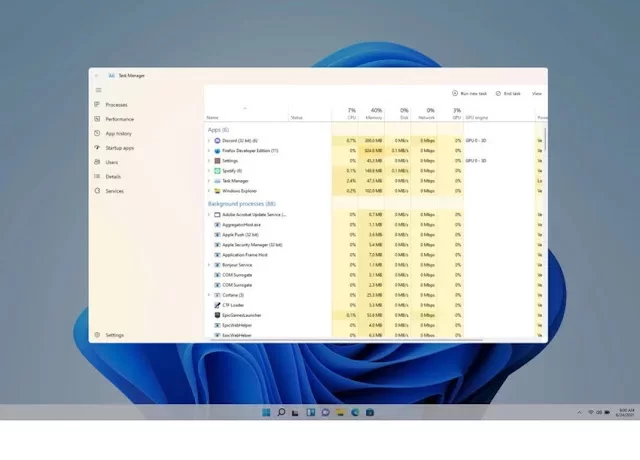Open the Users page
Viewport: 640px width, 460px height.
[x=111, y=162]
